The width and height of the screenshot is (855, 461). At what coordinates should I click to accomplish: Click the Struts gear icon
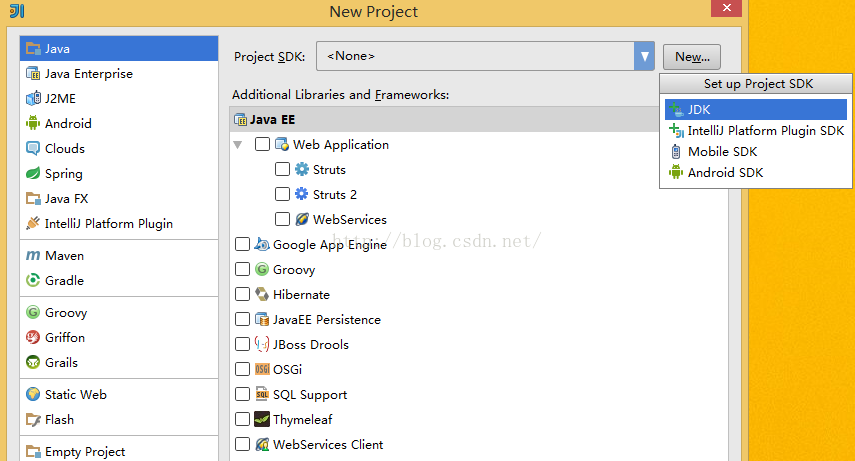tap(302, 169)
